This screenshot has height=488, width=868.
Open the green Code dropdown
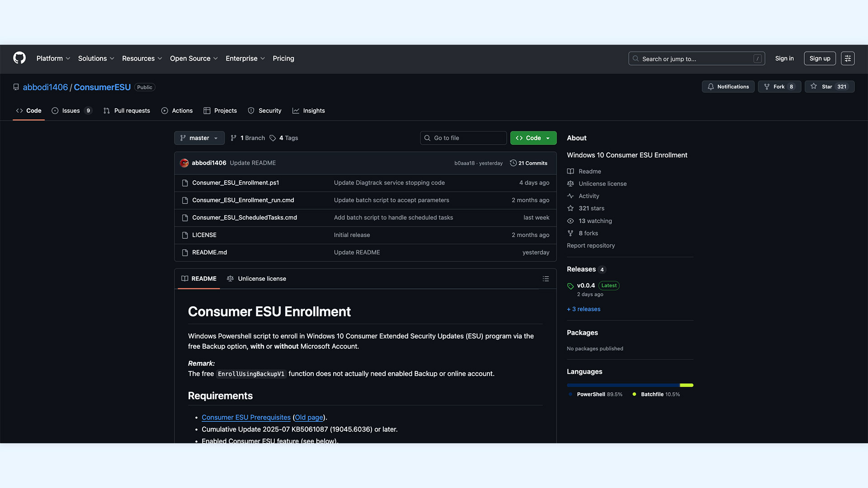[533, 138]
